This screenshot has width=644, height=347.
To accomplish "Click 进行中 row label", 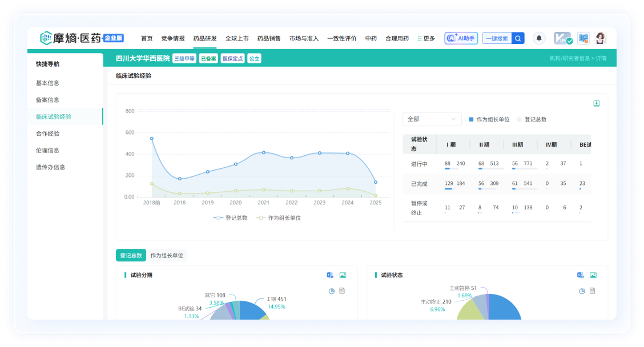I will (x=419, y=164).
